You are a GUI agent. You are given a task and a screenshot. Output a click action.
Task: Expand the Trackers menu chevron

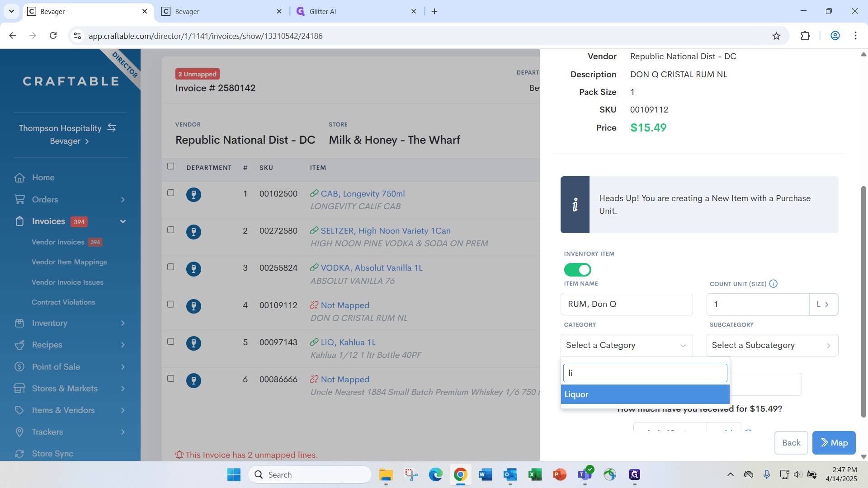click(123, 432)
